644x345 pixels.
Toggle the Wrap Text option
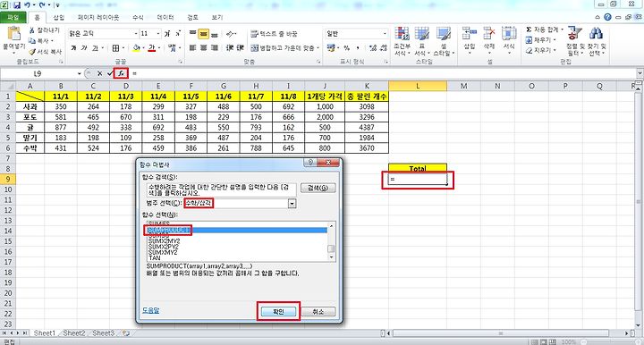(x=274, y=34)
